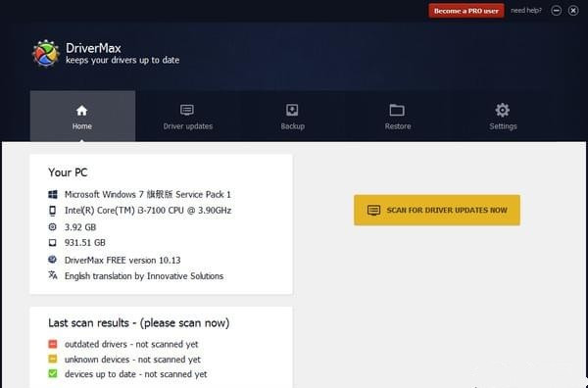
Task: Open the Driver updates tab
Action: pyautogui.click(x=187, y=116)
